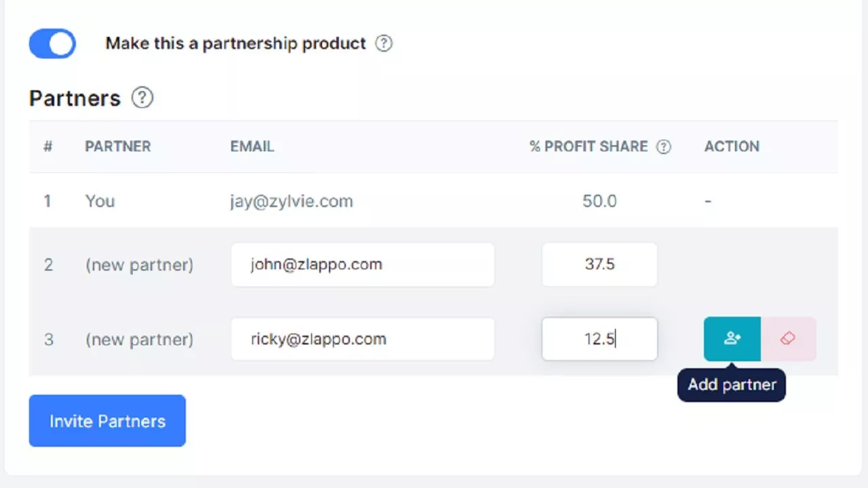Click the pink eraser remove-partner icon
The image size is (868, 488).
point(788,339)
